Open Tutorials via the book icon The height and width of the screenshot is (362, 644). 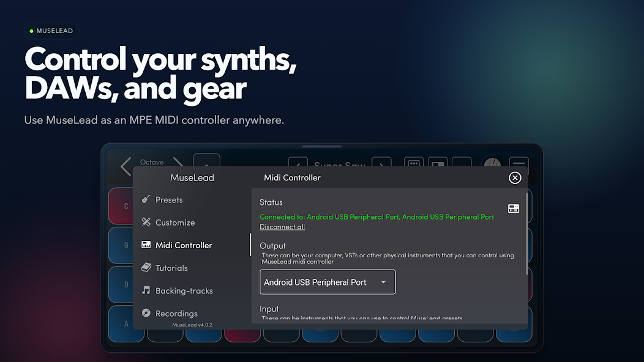tap(146, 268)
